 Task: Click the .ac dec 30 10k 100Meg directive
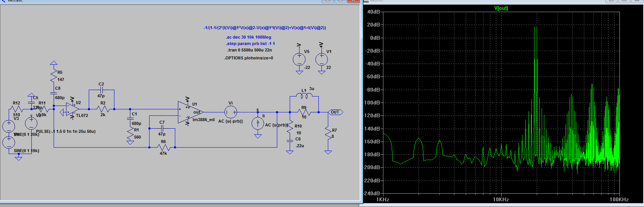pyautogui.click(x=249, y=37)
